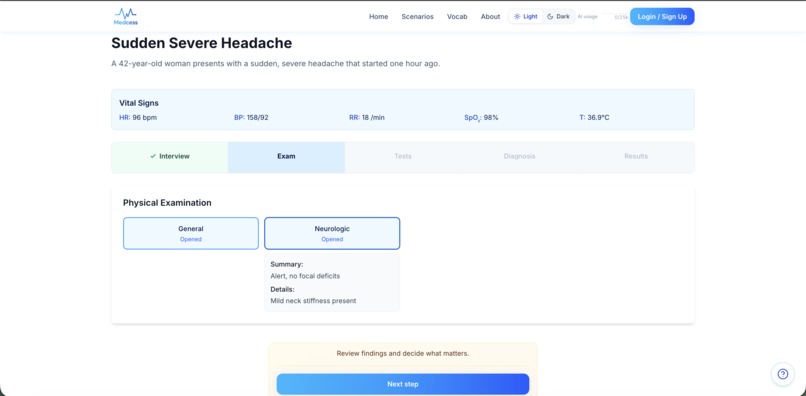Click the SpO2: 98% value
This screenshot has height=396, width=806.
[x=481, y=118]
